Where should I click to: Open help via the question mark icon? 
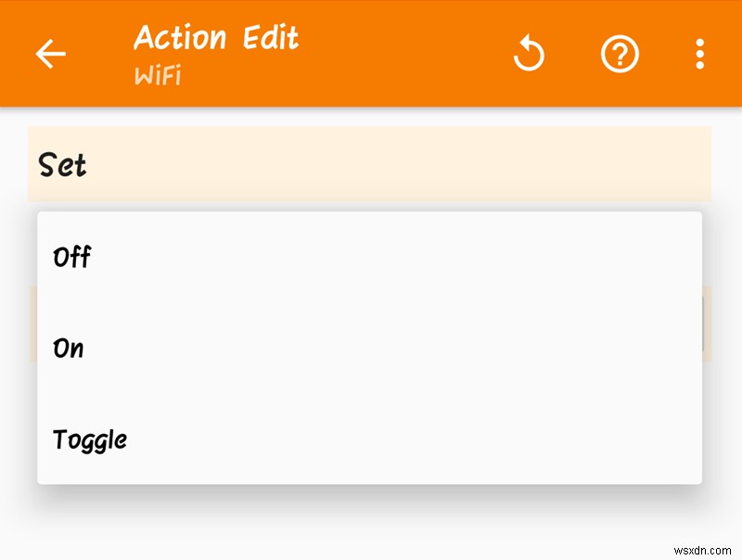pos(620,56)
